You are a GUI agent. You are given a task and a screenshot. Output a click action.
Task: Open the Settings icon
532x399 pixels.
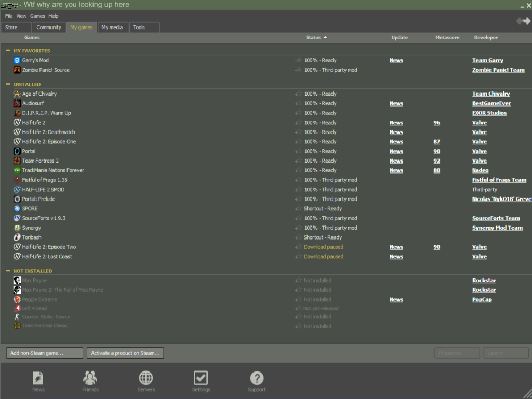(201, 378)
